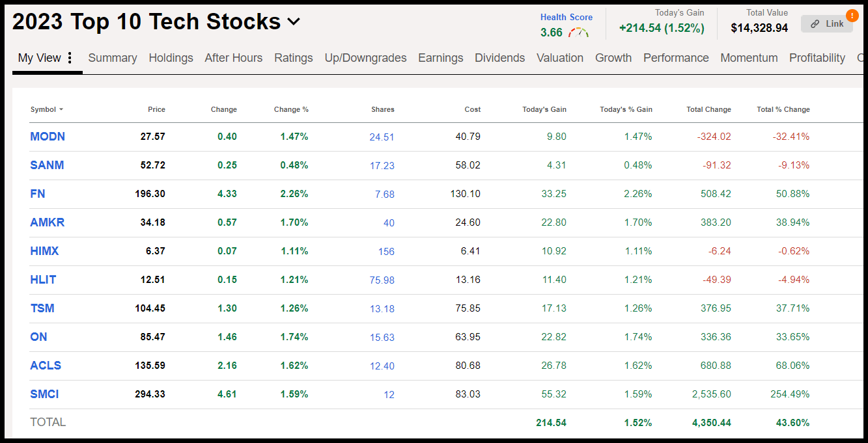Go to the Momentum tab

tap(749, 58)
